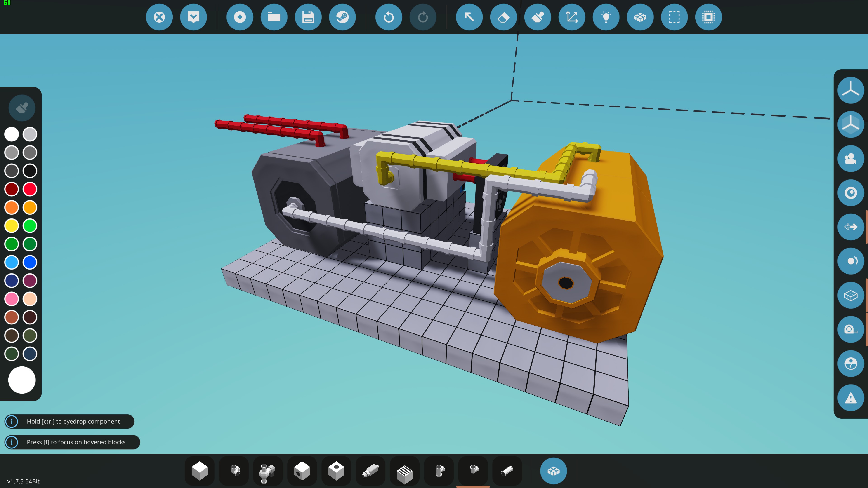Viewport: 868px width, 488px height.
Task: Click the undo arrow button
Action: point(389,17)
